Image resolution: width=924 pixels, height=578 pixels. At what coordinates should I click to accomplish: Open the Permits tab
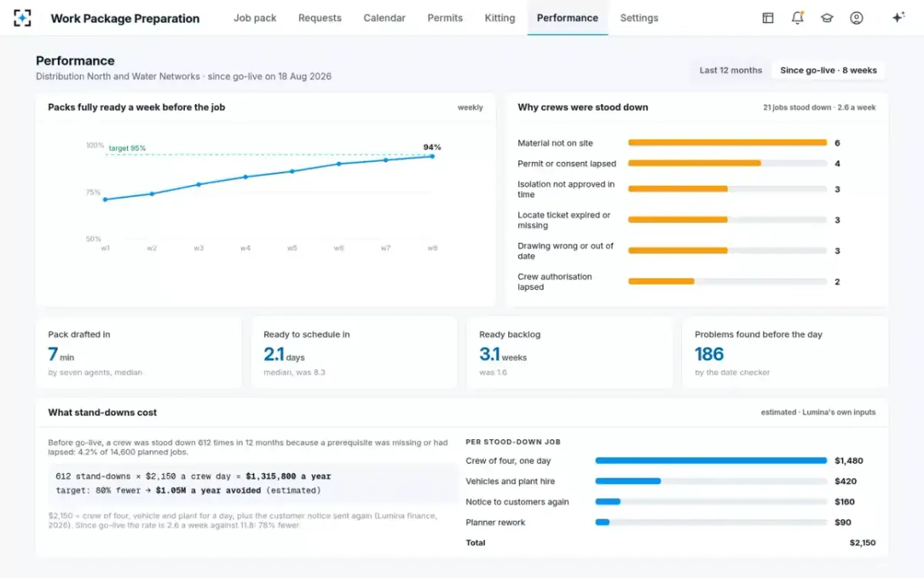[445, 18]
